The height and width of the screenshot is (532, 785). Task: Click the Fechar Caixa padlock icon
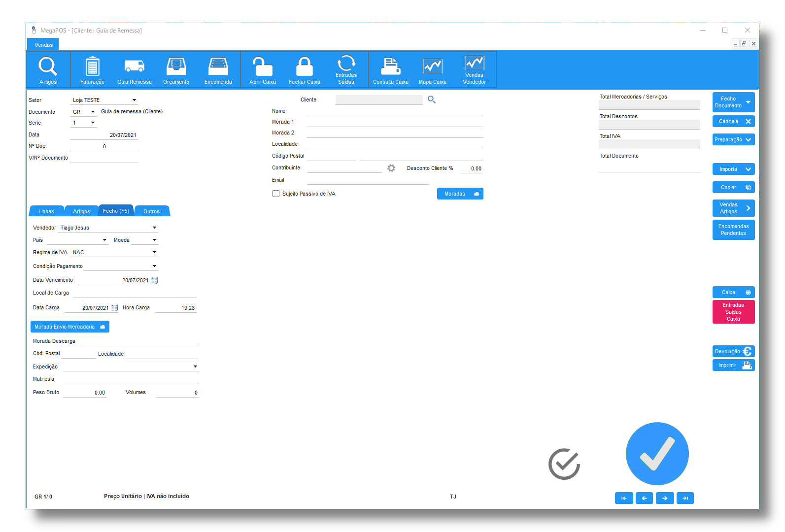click(304, 66)
